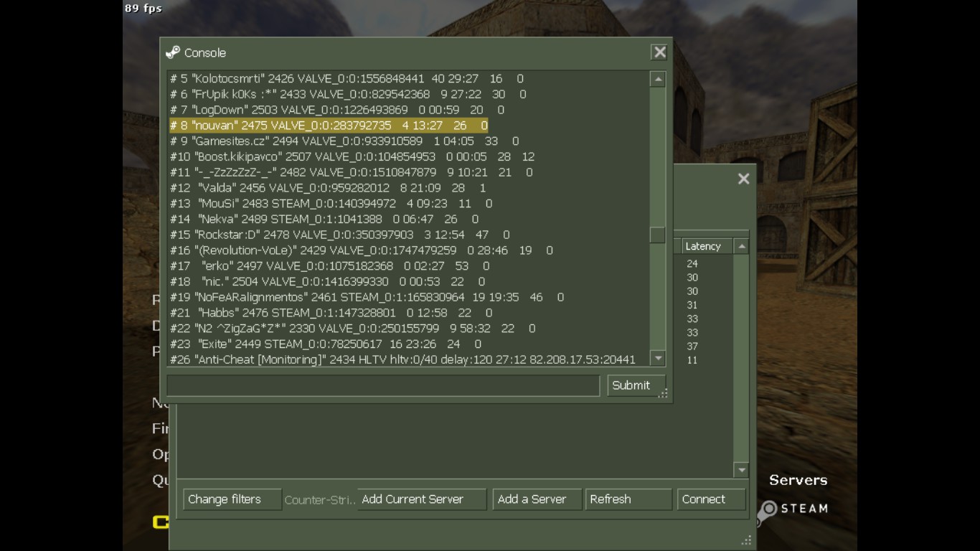Click the Steam logo at bottom right
Image resolution: width=980 pixels, height=551 pixels.
coord(793,509)
